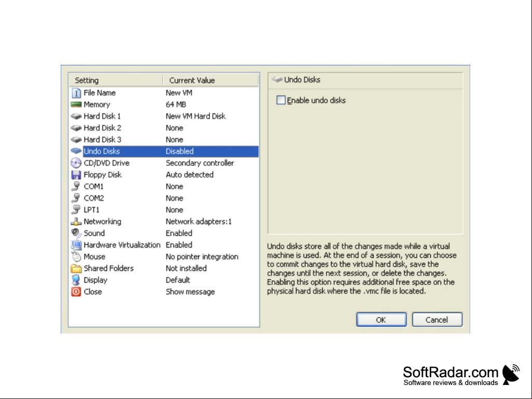Click the 'Secondary controller' value
Image resolution: width=532 pixels, height=399 pixels.
pyautogui.click(x=200, y=163)
